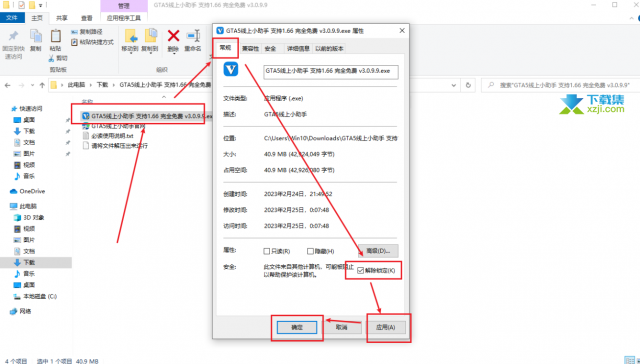Close the properties dialog with X
The height and width of the screenshot is (364, 640).
tap(402, 31)
